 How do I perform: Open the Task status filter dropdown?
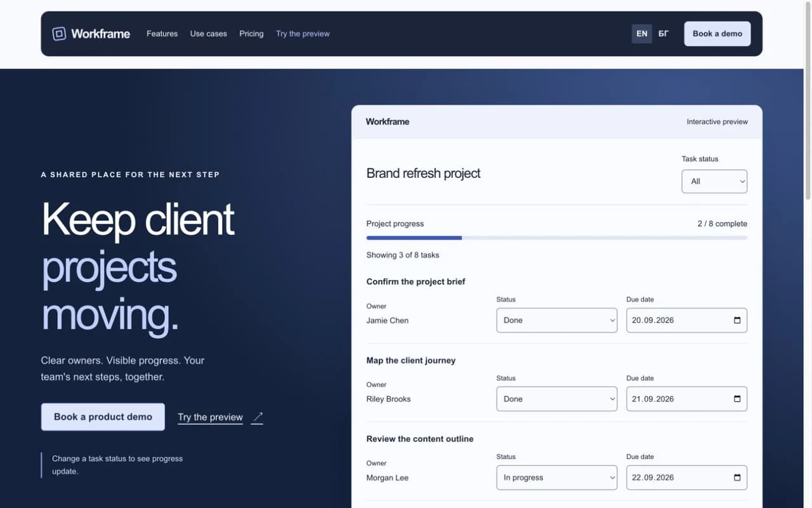pyautogui.click(x=714, y=181)
